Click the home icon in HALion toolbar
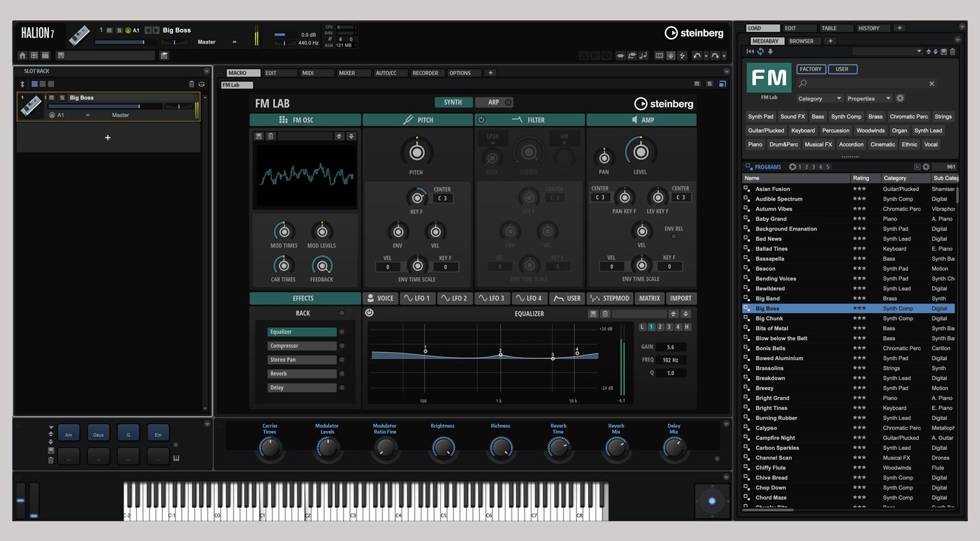 point(22,56)
